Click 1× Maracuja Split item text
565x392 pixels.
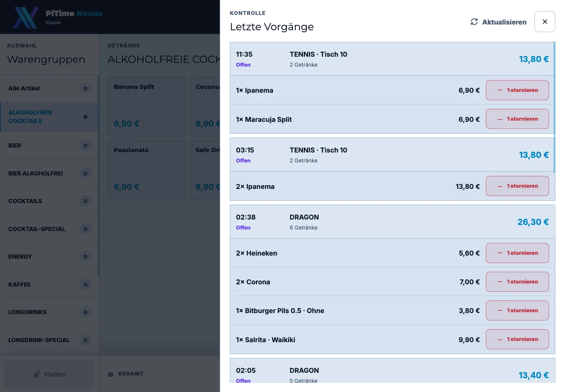(x=264, y=120)
